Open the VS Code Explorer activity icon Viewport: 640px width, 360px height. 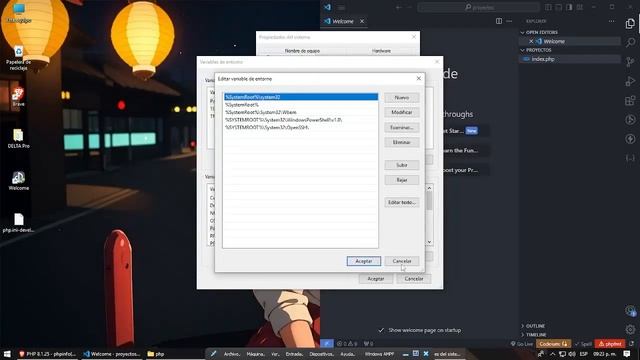pyautogui.click(x=630, y=24)
